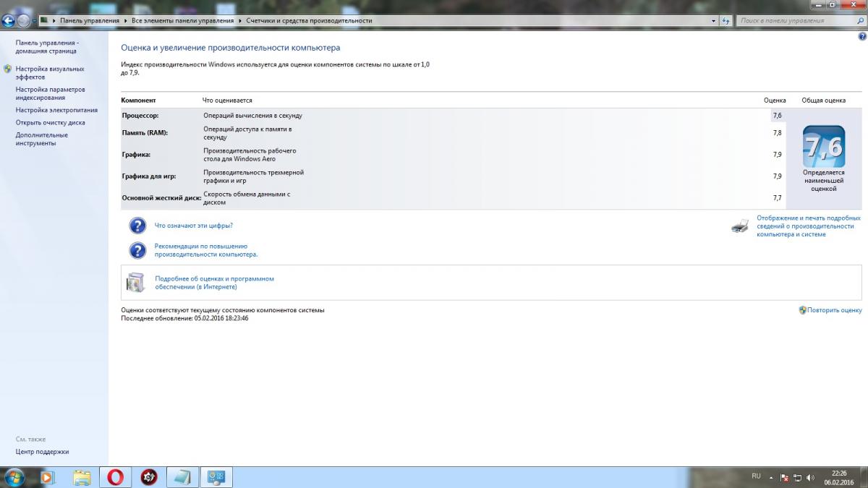
Task: Select the 'Основной жесткий диск:' row label
Action: tap(161, 198)
